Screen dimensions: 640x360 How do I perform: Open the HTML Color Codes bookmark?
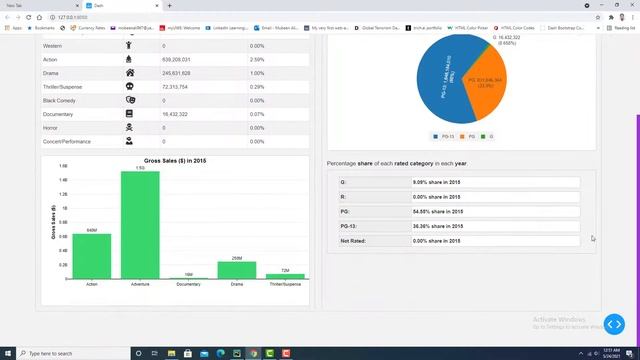coord(514,28)
